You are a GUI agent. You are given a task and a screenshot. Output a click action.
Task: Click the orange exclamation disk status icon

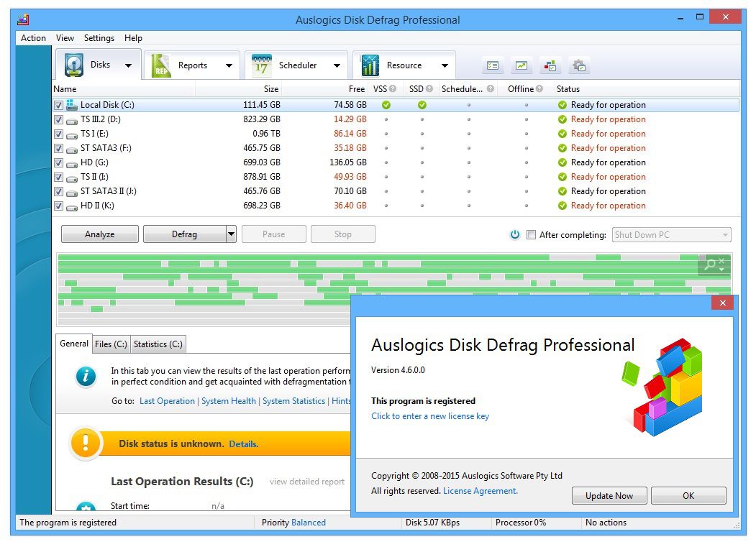pyautogui.click(x=86, y=443)
